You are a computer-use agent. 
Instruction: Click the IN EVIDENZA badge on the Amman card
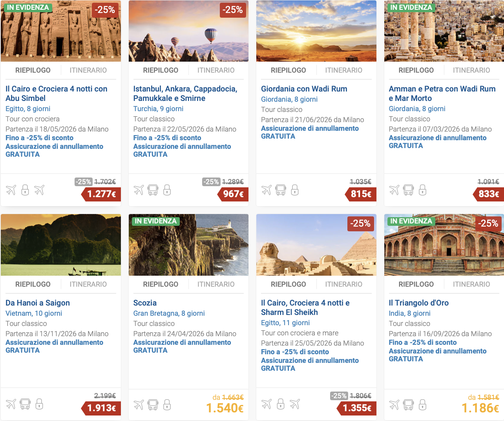411,7
